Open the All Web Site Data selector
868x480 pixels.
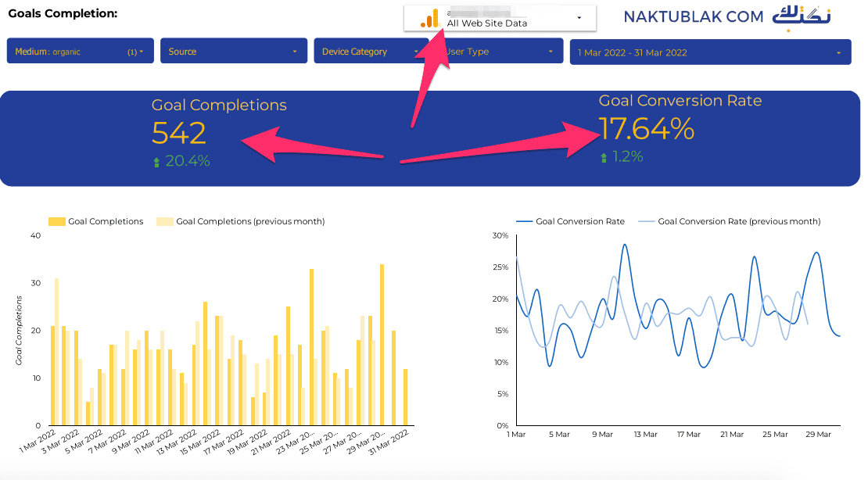[x=500, y=18]
